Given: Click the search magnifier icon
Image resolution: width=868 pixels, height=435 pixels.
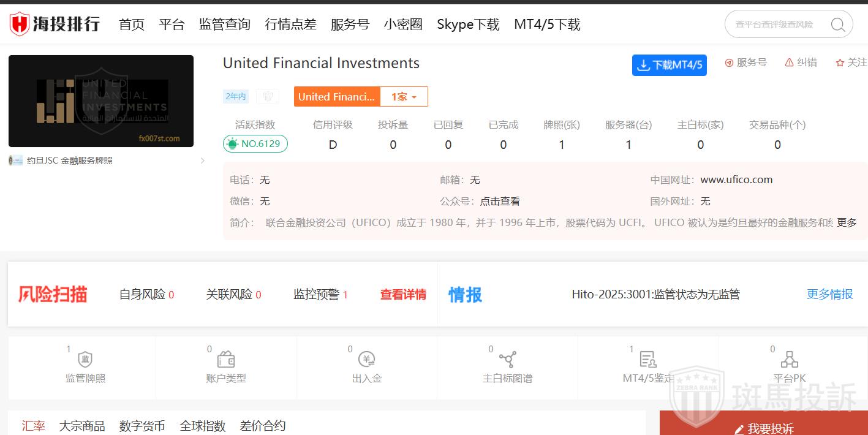Looking at the screenshot, I should coord(837,25).
